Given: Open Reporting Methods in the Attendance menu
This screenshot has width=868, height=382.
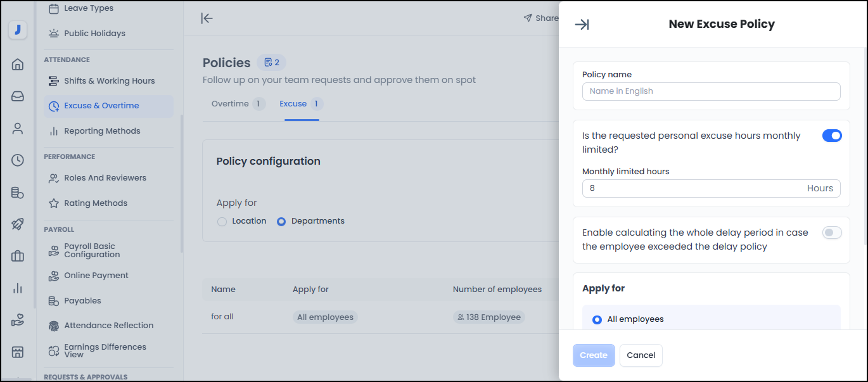Looking at the screenshot, I should pyautogui.click(x=103, y=131).
